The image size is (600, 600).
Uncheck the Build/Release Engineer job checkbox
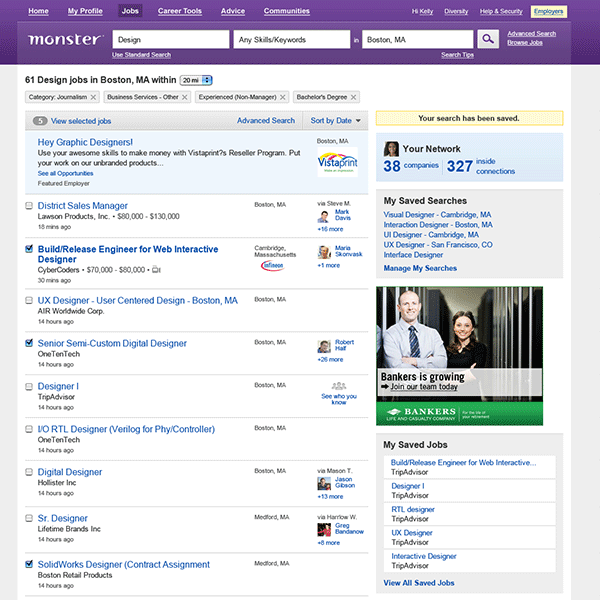coord(29,249)
